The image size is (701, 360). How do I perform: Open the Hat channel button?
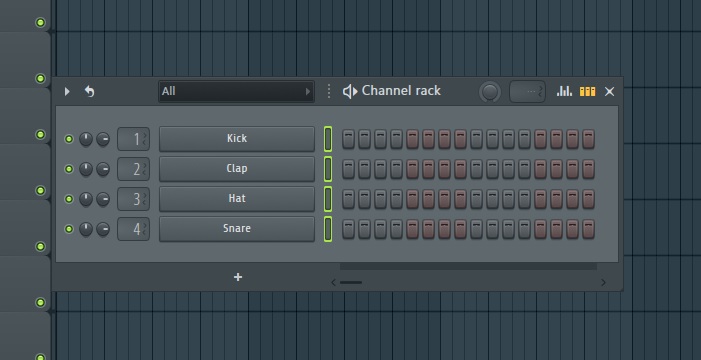237,199
